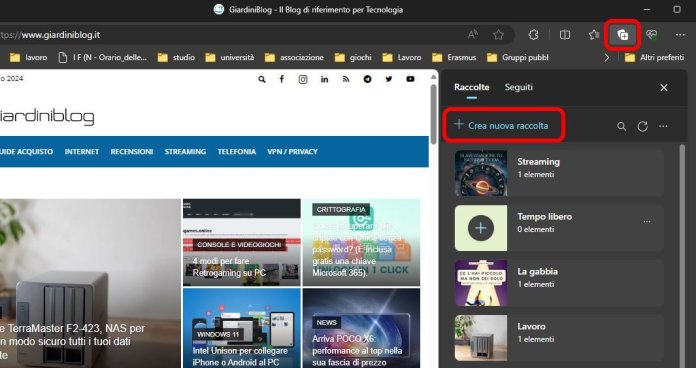Add this page to favorites star
This screenshot has width=696, height=368.
click(x=498, y=35)
